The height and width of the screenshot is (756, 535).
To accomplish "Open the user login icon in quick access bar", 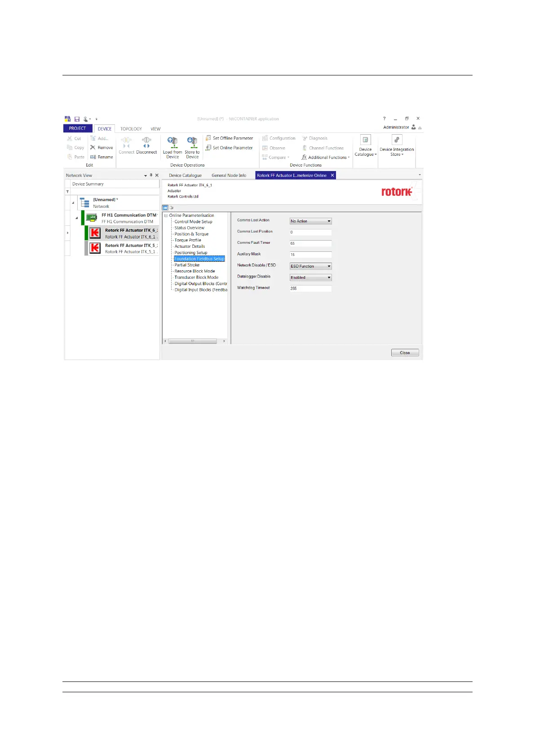I will click(x=85, y=119).
